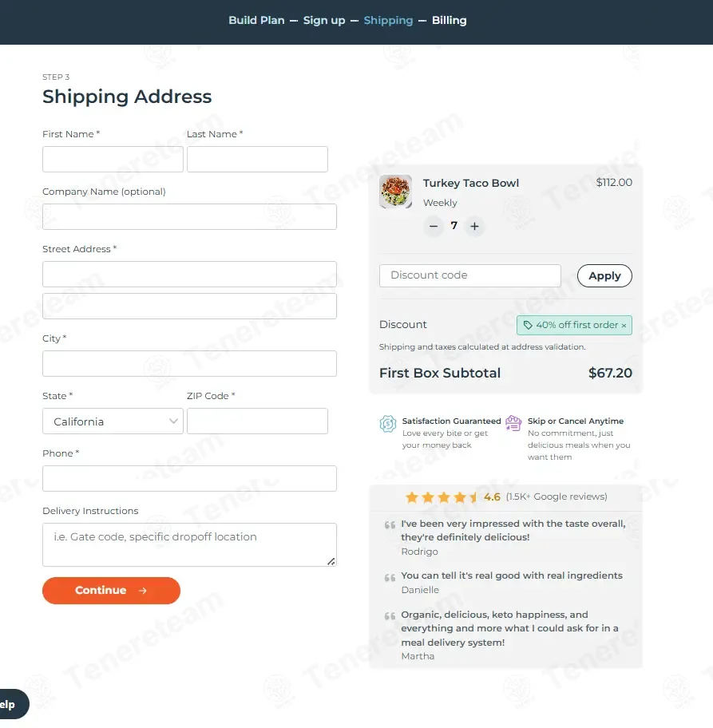Go to the Sign up step
This screenshot has width=713, height=728.
(x=324, y=21)
